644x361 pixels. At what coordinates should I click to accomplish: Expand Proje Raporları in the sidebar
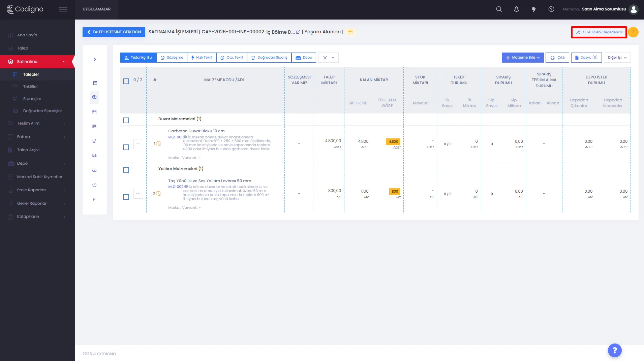coord(37,190)
